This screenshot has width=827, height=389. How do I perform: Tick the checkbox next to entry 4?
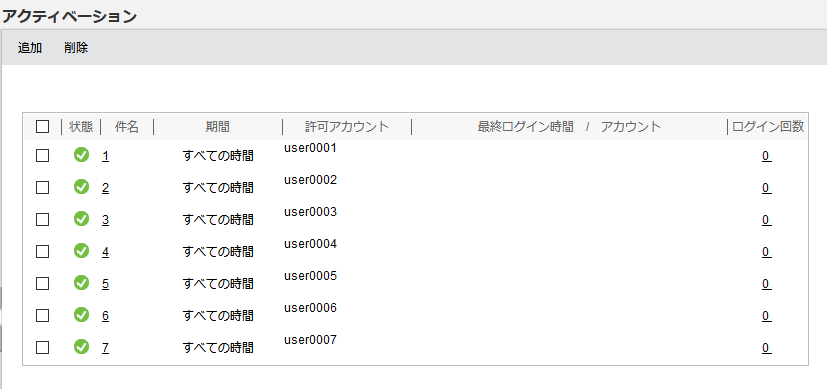(x=42, y=251)
